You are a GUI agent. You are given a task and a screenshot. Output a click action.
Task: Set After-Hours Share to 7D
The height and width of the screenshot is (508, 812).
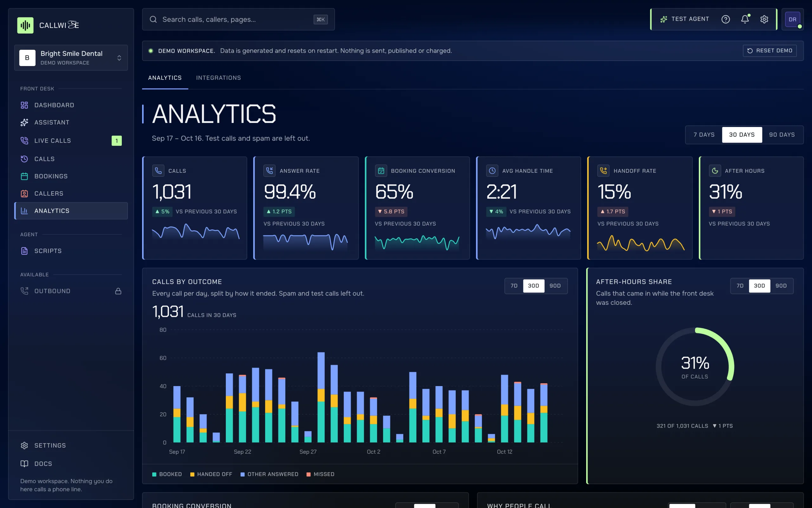point(740,286)
